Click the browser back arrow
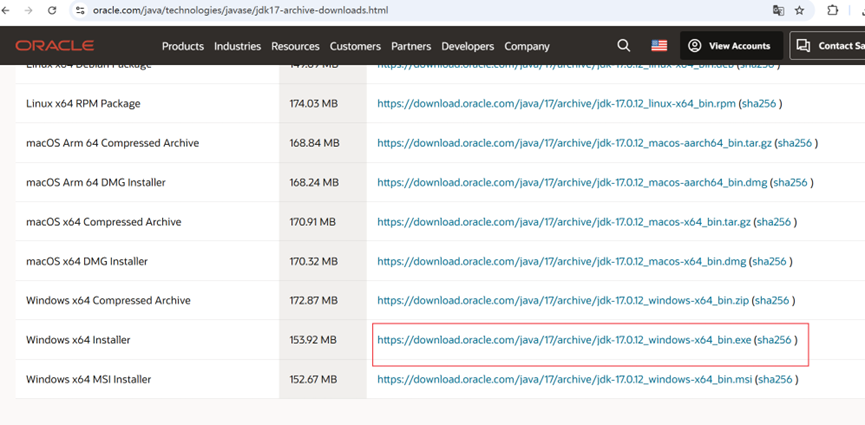The width and height of the screenshot is (865, 425). [6, 10]
